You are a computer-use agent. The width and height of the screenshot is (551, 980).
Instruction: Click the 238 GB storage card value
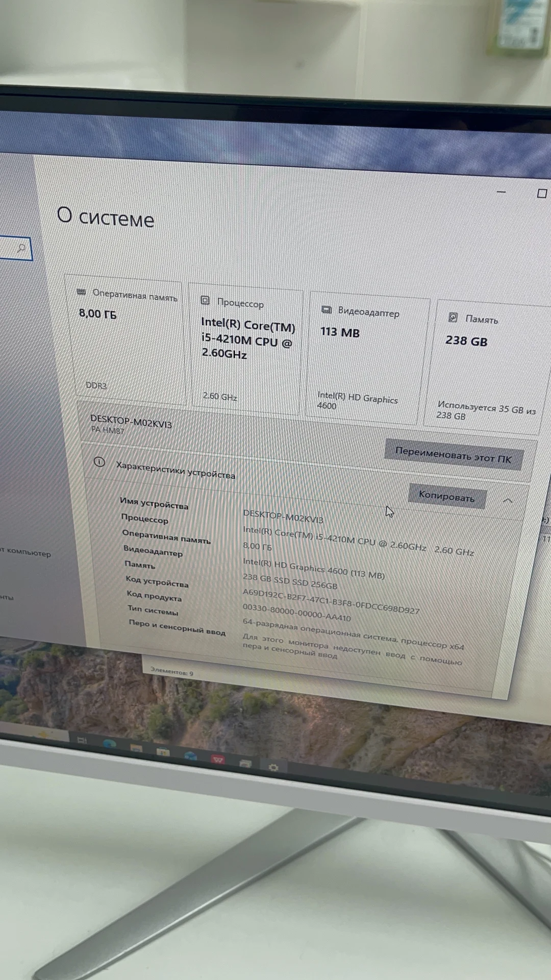pyautogui.click(x=466, y=341)
